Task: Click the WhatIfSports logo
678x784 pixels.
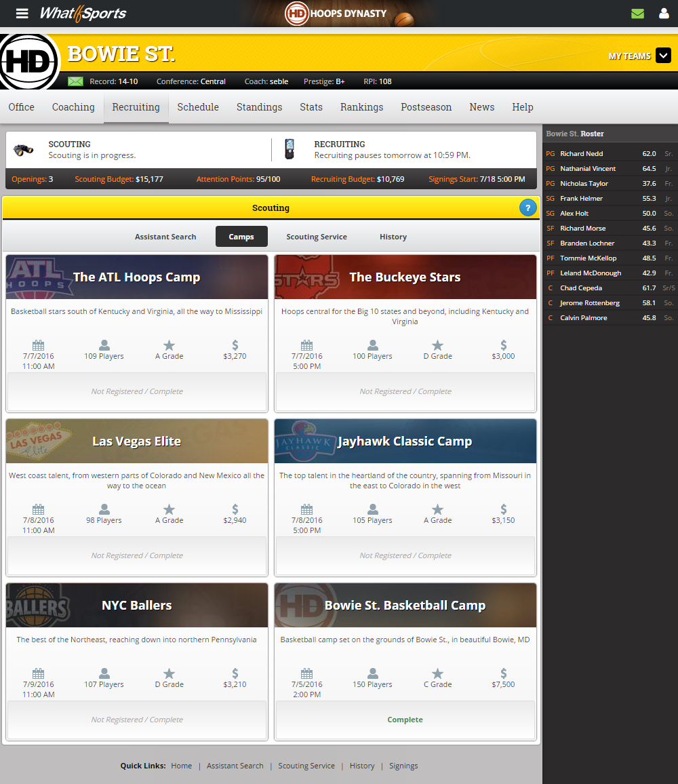Action: 83,14
